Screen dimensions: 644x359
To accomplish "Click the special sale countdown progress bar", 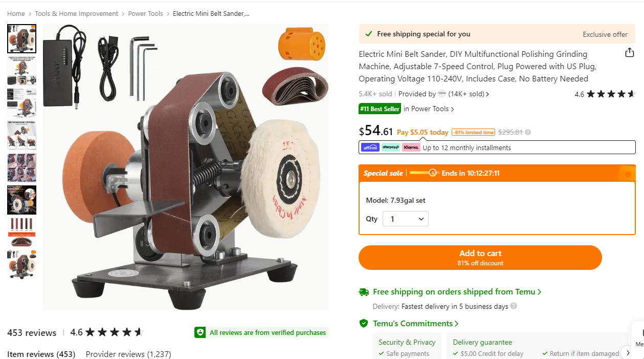I will pos(424,173).
